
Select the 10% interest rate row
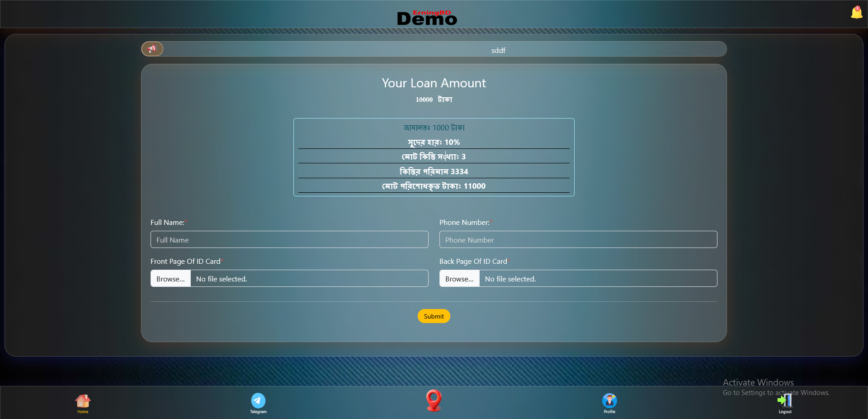click(x=434, y=142)
